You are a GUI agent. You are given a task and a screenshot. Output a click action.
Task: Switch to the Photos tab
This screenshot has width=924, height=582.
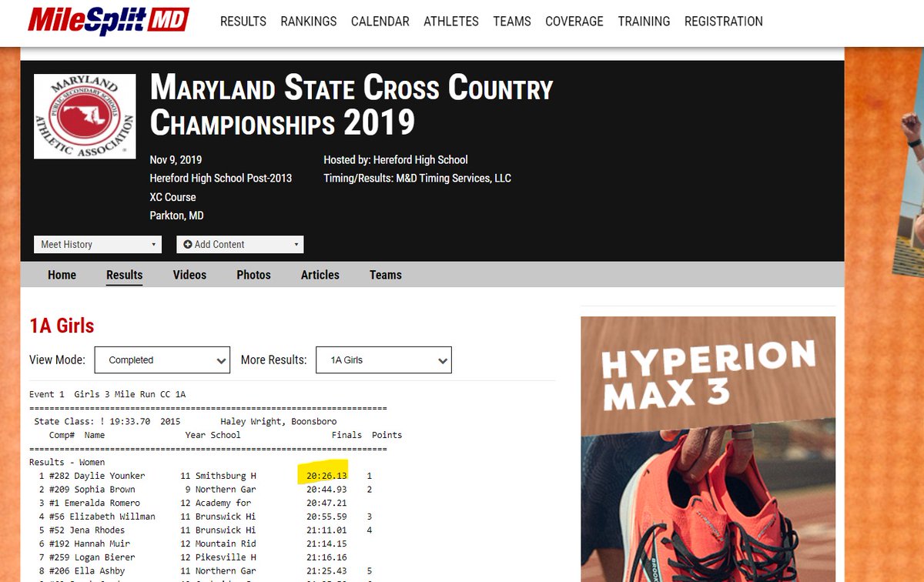(x=253, y=275)
